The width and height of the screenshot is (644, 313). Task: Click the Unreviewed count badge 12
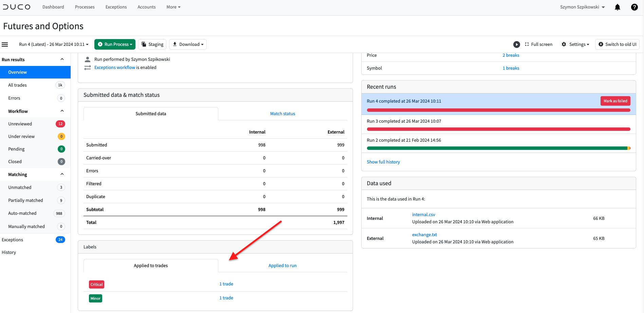pyautogui.click(x=60, y=124)
